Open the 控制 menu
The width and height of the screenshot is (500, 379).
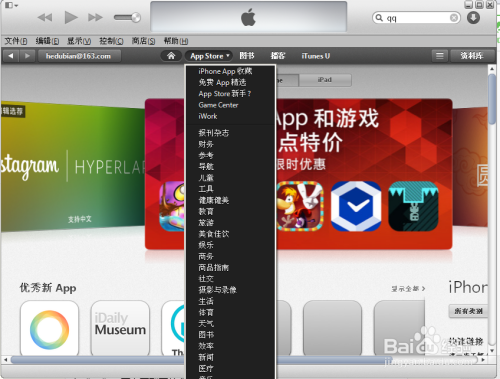111,41
